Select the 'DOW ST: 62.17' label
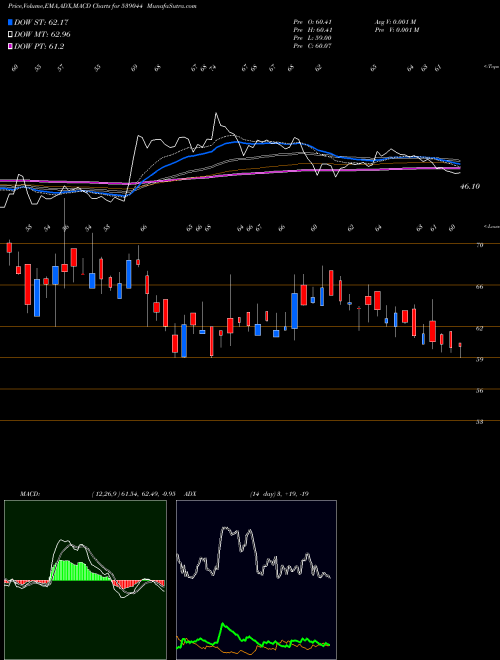 41,22
